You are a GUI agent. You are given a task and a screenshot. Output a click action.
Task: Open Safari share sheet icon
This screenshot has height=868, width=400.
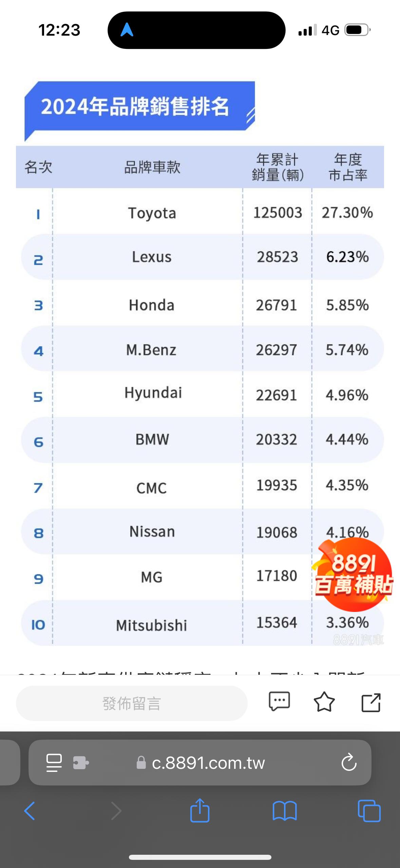(x=200, y=810)
